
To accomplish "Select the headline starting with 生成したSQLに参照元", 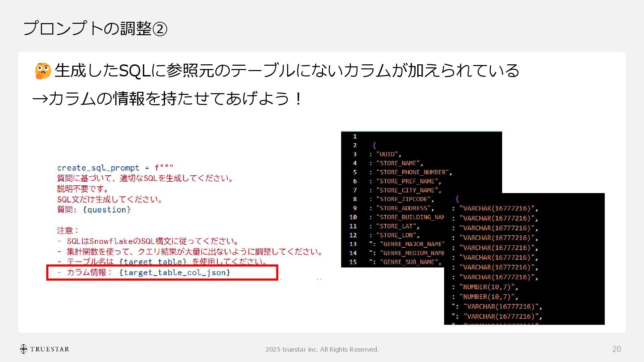I will pyautogui.click(x=287, y=71).
